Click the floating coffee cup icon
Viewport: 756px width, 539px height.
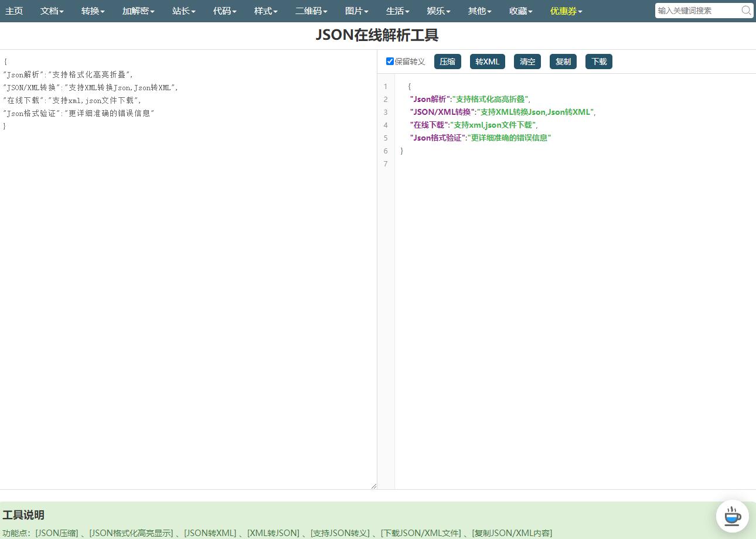pos(732,516)
